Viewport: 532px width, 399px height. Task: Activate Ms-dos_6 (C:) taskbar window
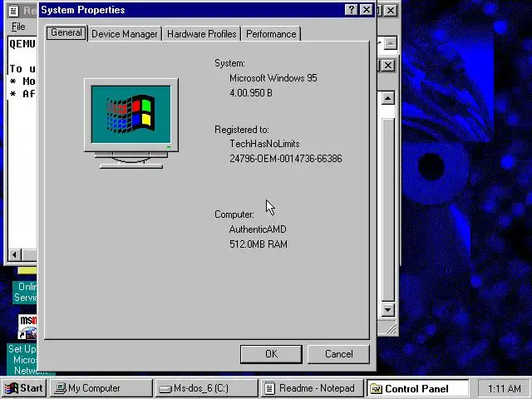click(207, 388)
